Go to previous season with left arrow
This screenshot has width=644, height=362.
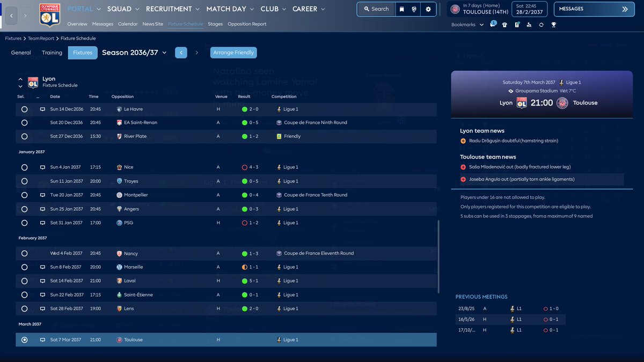(x=181, y=53)
